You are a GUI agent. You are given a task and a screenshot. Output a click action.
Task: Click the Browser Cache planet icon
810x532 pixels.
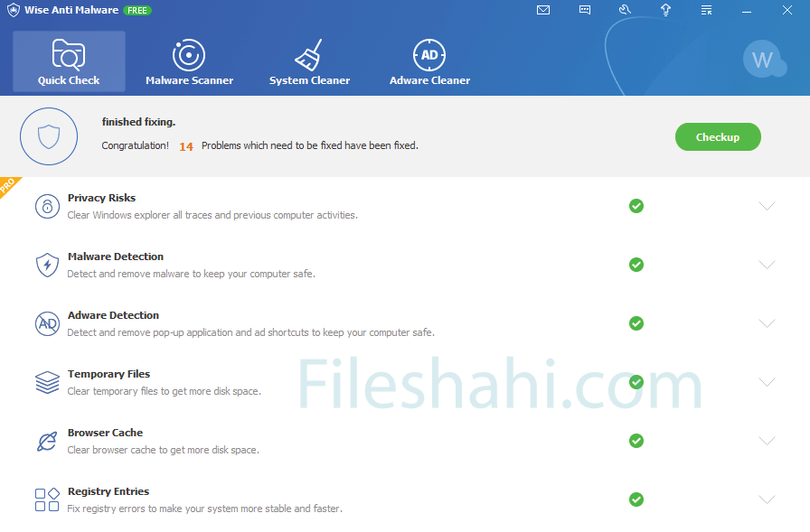(x=48, y=441)
